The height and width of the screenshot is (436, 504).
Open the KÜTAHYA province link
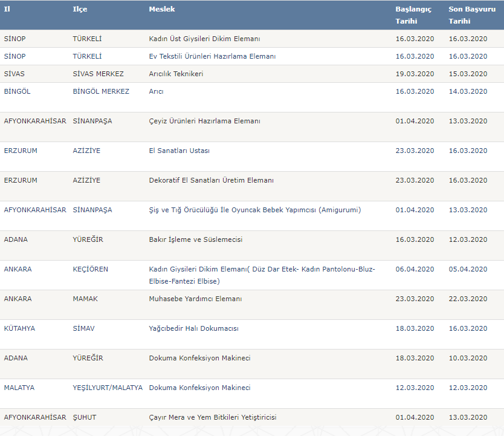point(20,328)
